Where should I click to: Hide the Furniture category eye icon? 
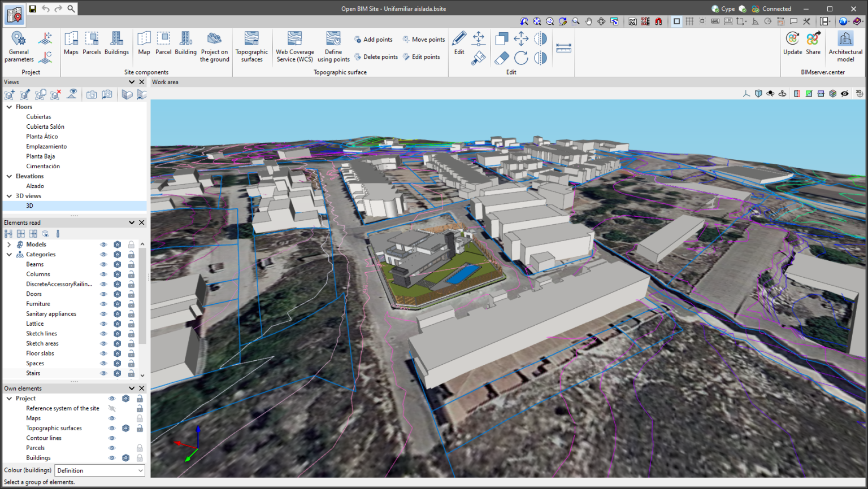103,304
